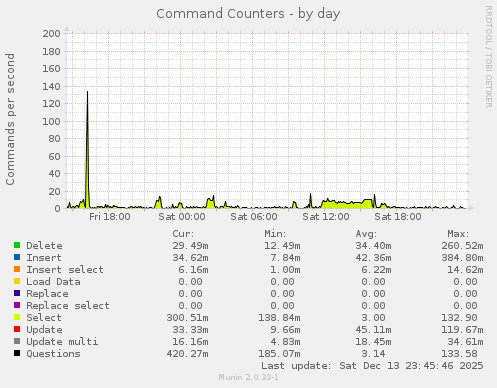Click the 200 y-axis value
Image resolution: width=497 pixels, height=388 pixels.
click(x=51, y=34)
